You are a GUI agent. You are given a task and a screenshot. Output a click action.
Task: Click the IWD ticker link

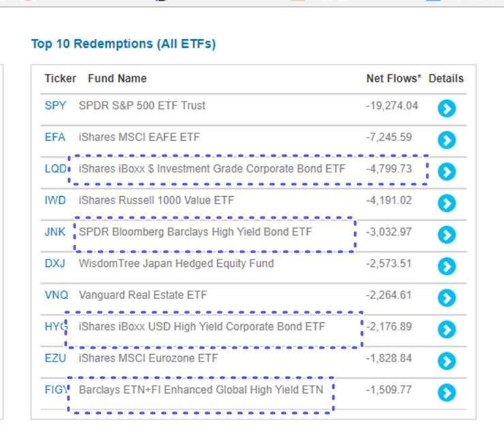[x=55, y=200]
